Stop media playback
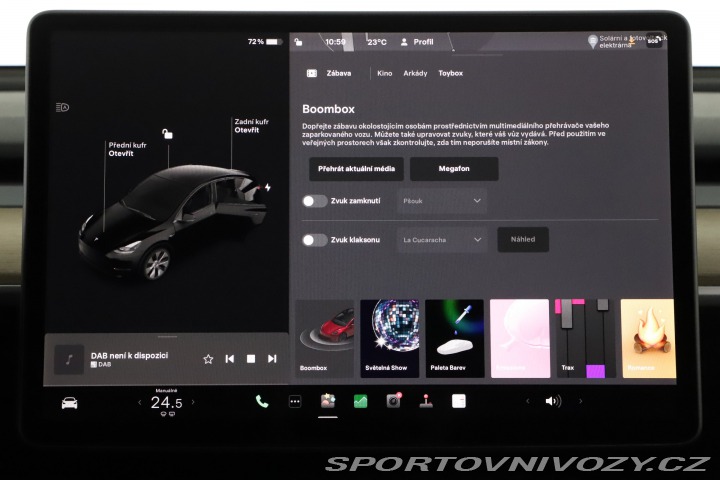The image size is (720, 480). click(x=251, y=359)
